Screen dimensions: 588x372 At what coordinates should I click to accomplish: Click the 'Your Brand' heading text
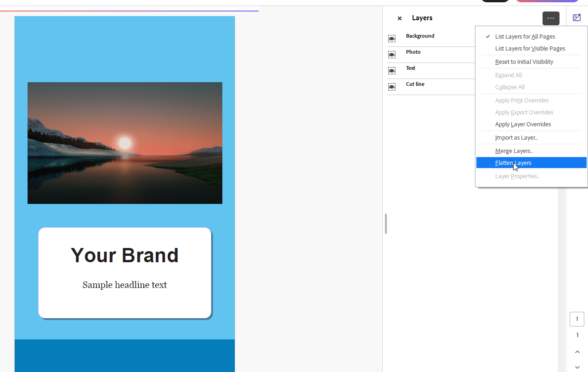click(124, 255)
